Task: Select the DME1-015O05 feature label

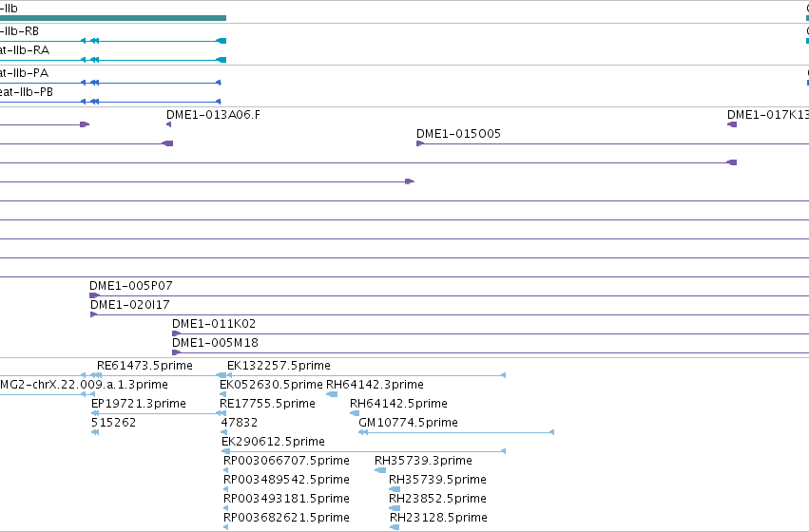Action: pos(458,134)
